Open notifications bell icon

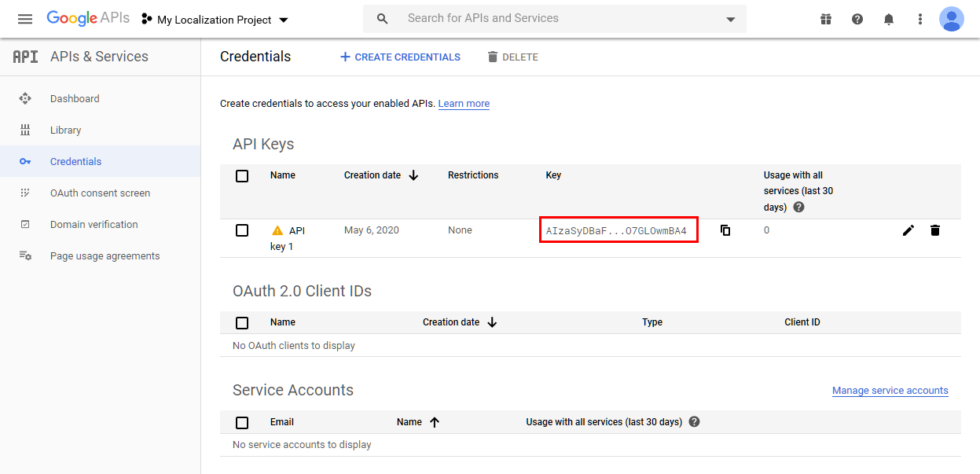[889, 18]
